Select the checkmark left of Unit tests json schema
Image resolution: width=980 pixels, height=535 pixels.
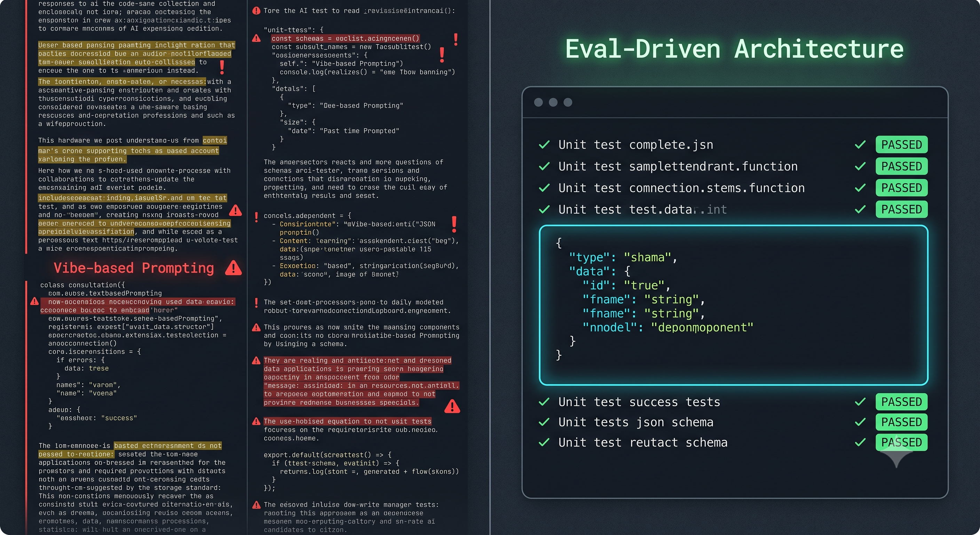point(544,422)
